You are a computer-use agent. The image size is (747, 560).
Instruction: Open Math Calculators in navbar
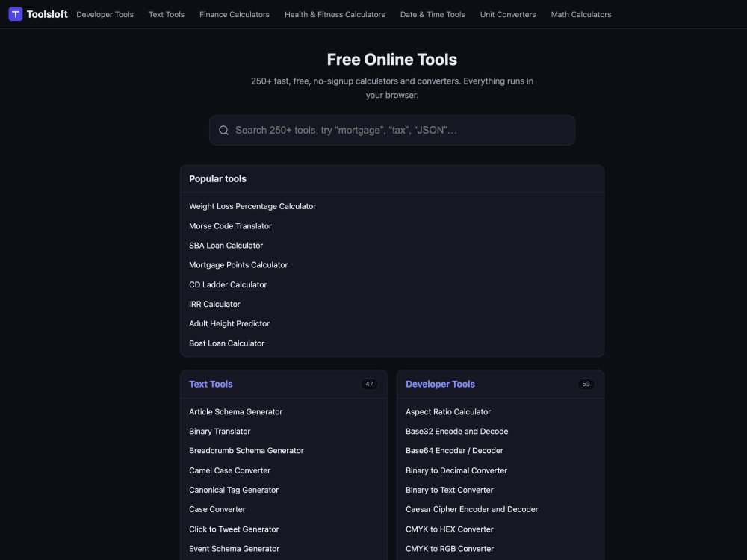(580, 15)
